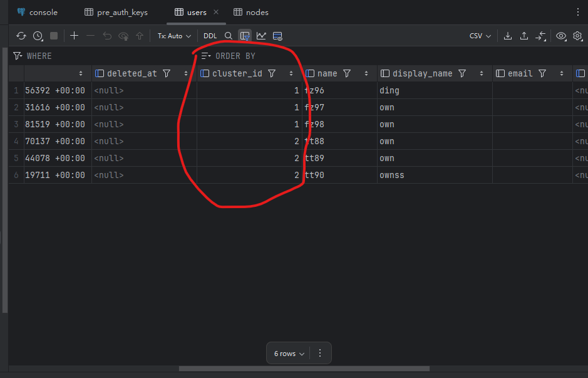The width and height of the screenshot is (588, 378).
Task: Click the import data upload icon
Action: point(525,36)
